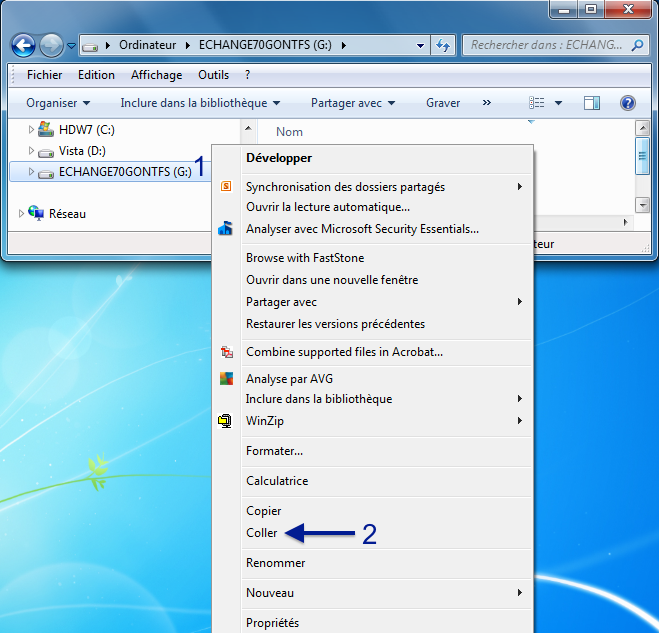
Task: Select Vista (D:) drive in tree
Action: pyautogui.click(x=82, y=151)
